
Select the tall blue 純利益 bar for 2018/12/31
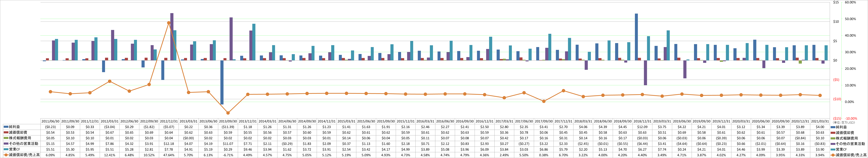coord(636,37)
